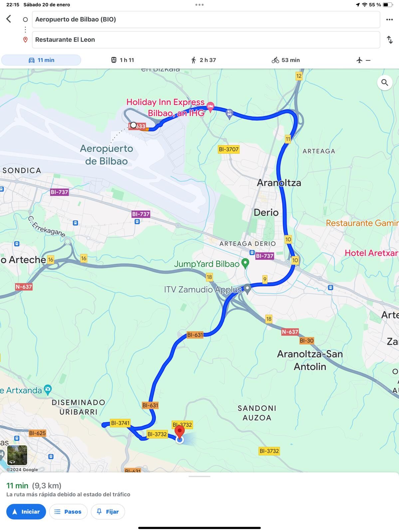Edit the Restaurante El Leon destination field

206,40
